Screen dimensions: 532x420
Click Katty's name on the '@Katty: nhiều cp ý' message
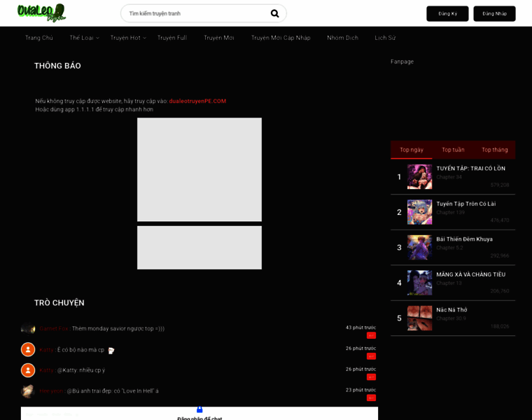pos(46,370)
